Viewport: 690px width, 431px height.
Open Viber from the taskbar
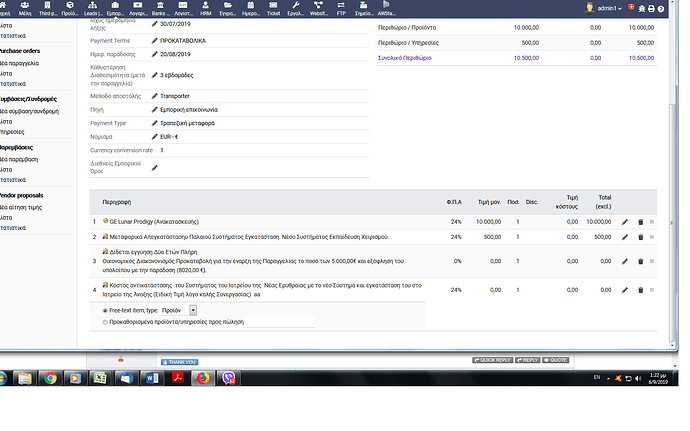click(229, 378)
